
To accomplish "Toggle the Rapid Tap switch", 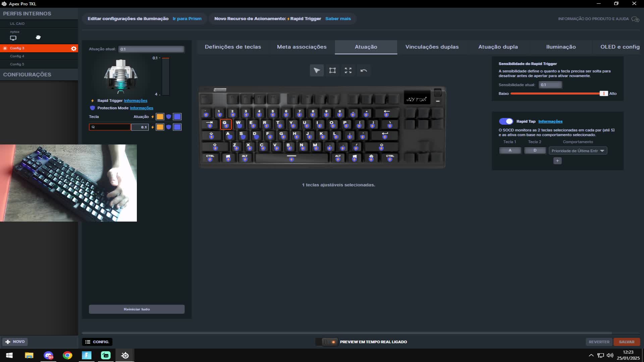I will (506, 121).
